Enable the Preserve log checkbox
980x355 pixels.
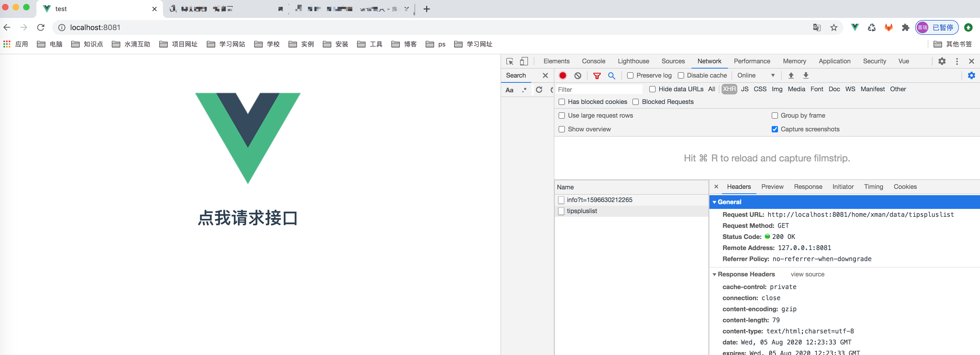click(630, 75)
